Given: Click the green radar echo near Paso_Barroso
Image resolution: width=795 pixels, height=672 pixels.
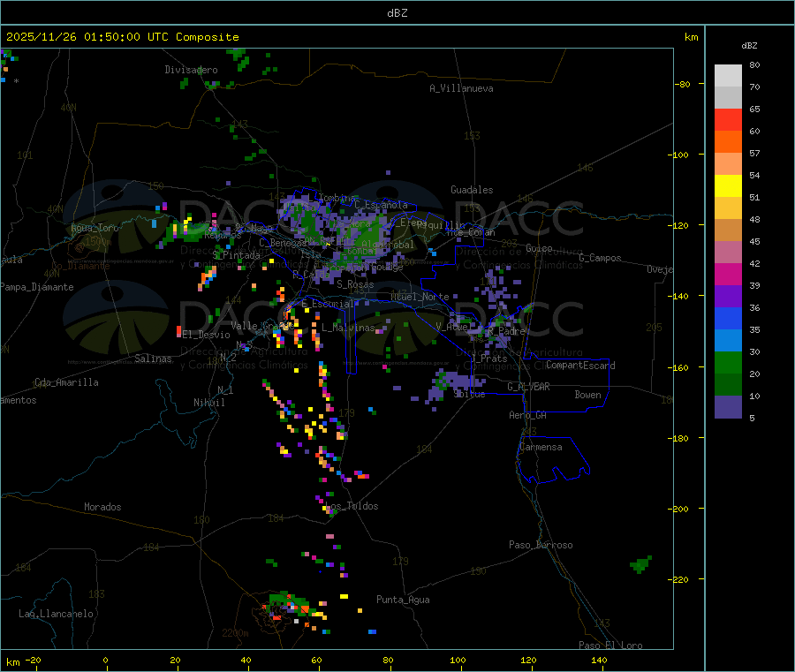Looking at the screenshot, I should 641,564.
